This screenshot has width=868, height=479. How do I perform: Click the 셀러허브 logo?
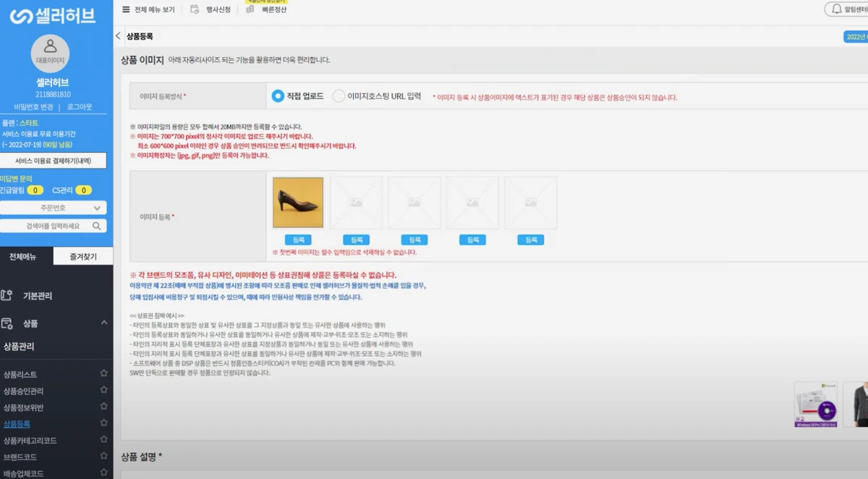click(54, 16)
